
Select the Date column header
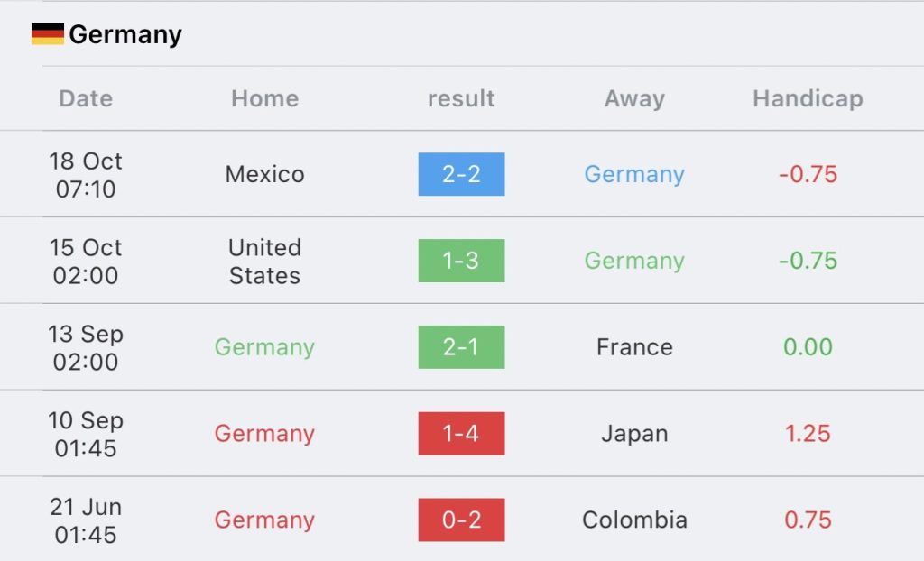click(86, 98)
